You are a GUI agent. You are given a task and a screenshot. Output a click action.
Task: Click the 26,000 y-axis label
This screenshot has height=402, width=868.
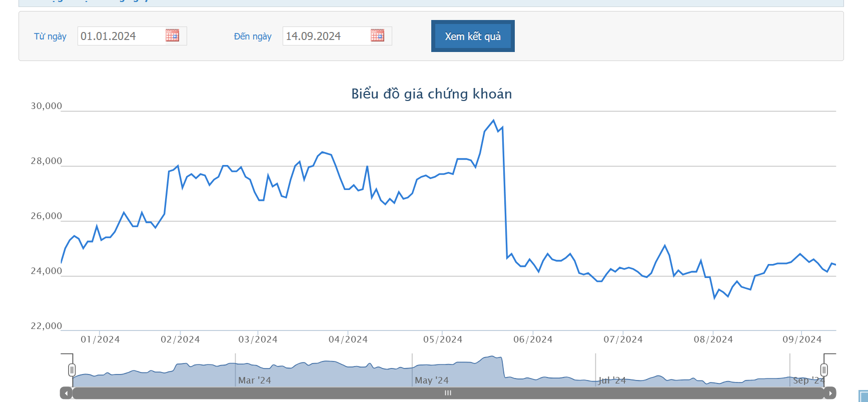pyautogui.click(x=47, y=216)
